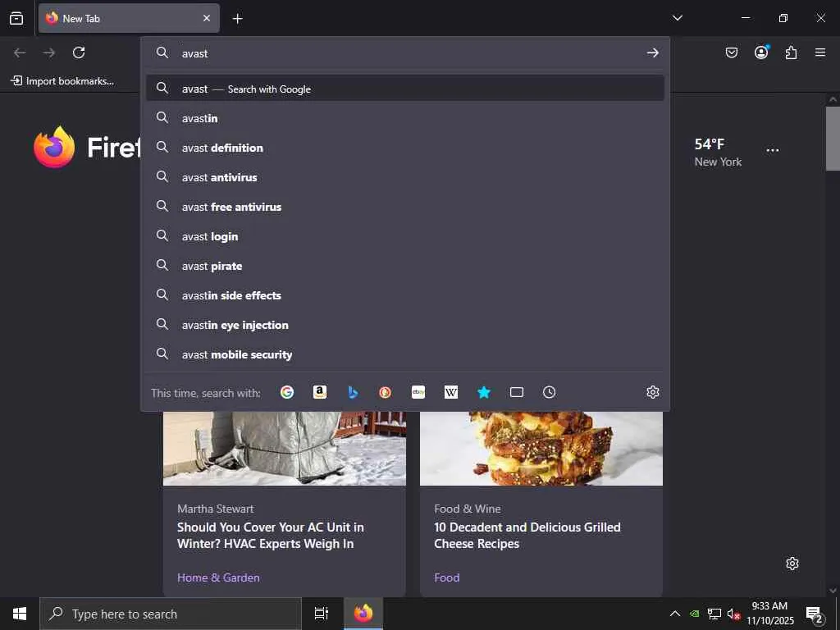Choose the 'avast mobile security' suggestion
This screenshot has width=840, height=630.
pyautogui.click(x=405, y=354)
